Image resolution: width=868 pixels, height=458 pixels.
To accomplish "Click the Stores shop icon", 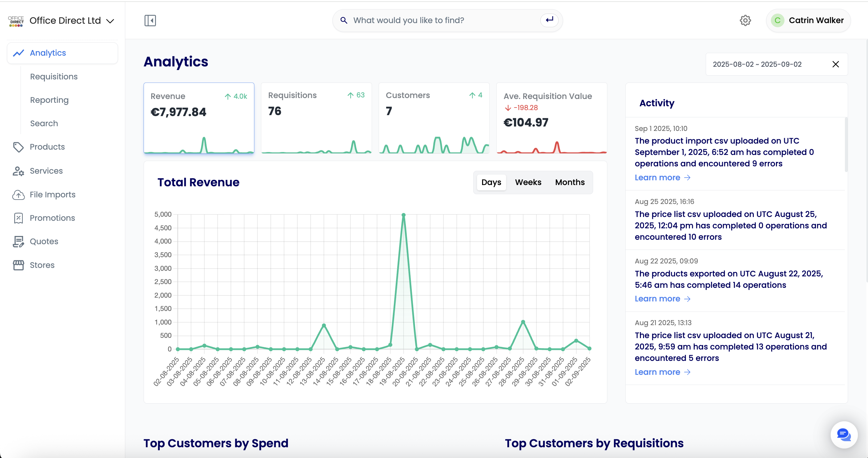I will (18, 265).
